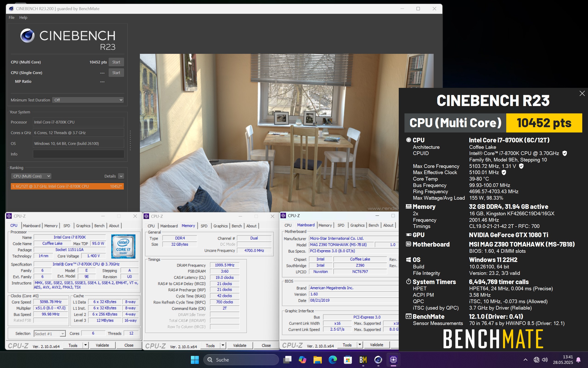
Task: Select the top ranking entry i7-8700K
Action: tap(67, 186)
